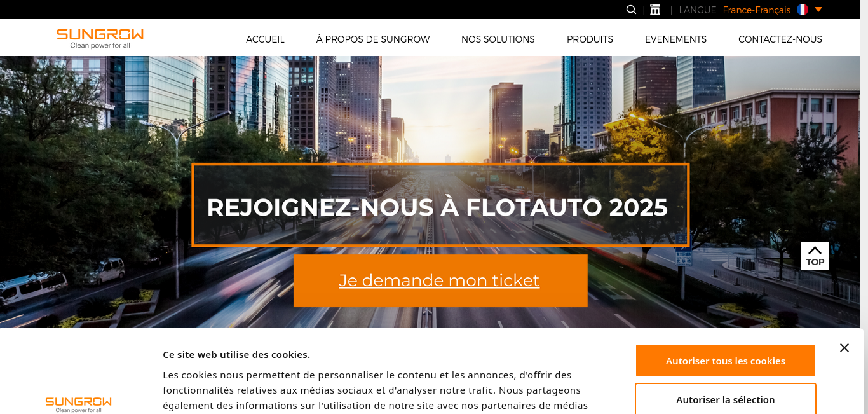Screen dimensions: 868x414
Task: Click the French flag icon
Action: (x=803, y=10)
